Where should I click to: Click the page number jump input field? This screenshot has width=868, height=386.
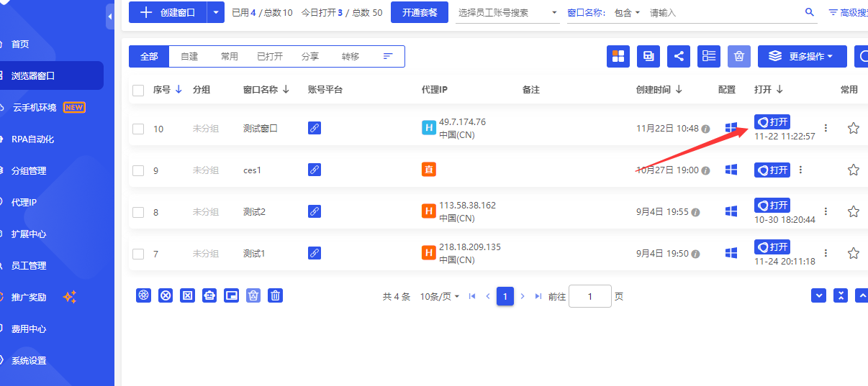tap(589, 296)
